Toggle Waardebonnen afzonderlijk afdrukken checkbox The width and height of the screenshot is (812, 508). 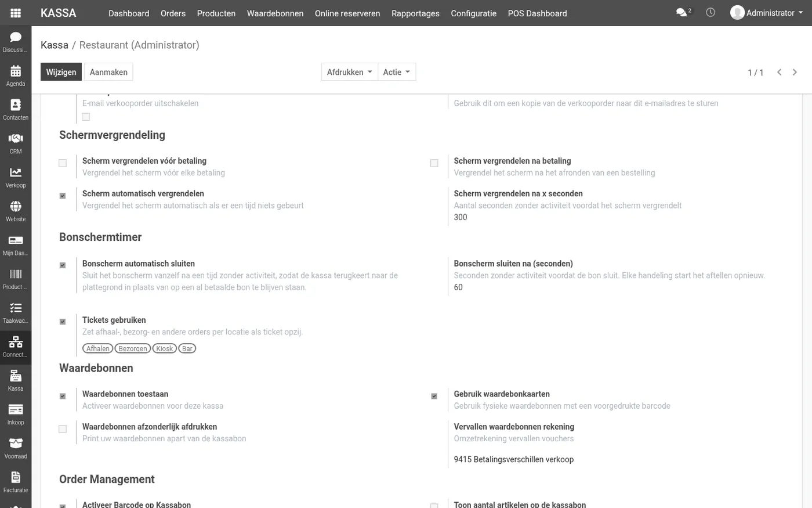[63, 429]
